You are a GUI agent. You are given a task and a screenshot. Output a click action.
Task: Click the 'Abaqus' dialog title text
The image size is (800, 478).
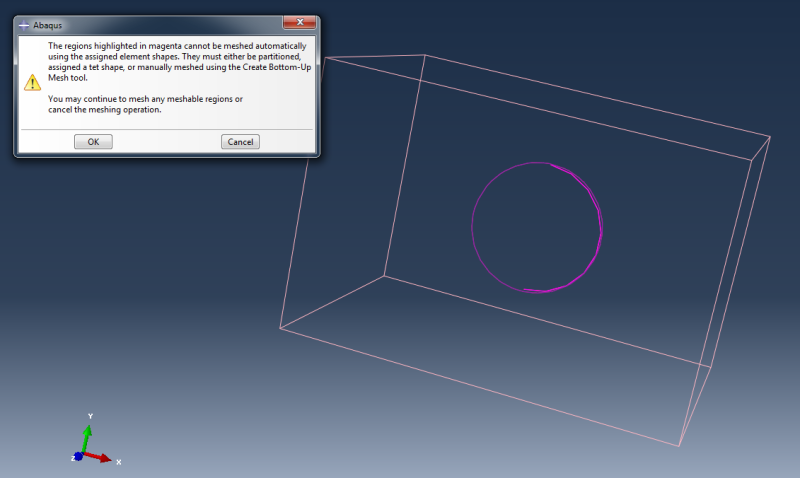coord(47,25)
